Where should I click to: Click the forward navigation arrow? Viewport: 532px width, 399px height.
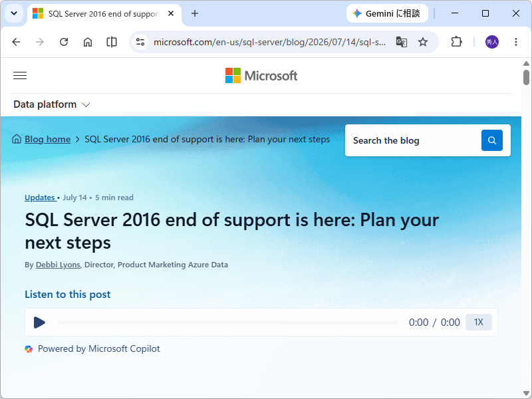(40, 42)
